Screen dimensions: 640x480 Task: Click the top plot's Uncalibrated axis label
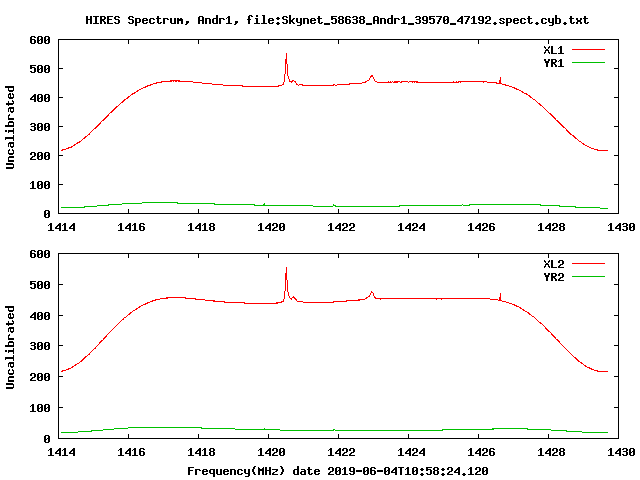11,127
